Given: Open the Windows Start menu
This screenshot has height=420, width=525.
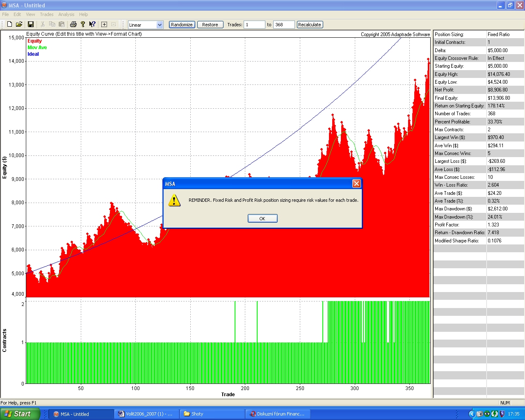Looking at the screenshot, I should 20,414.
